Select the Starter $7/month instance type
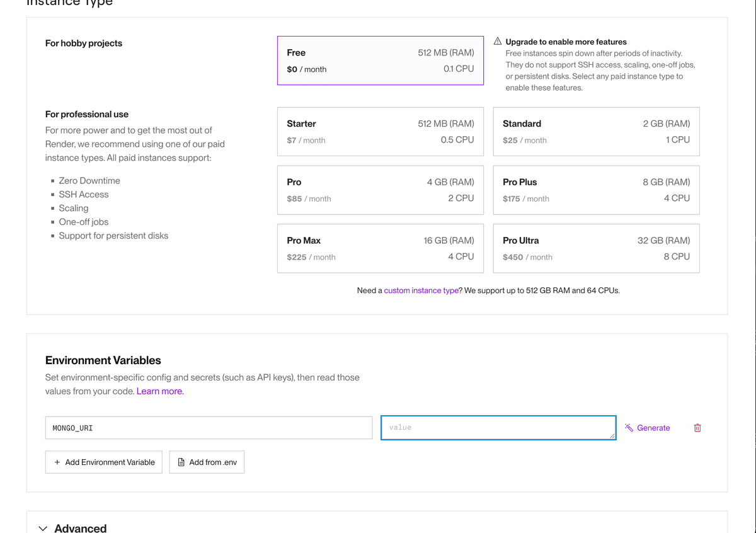This screenshot has height=533, width=756. 380,131
